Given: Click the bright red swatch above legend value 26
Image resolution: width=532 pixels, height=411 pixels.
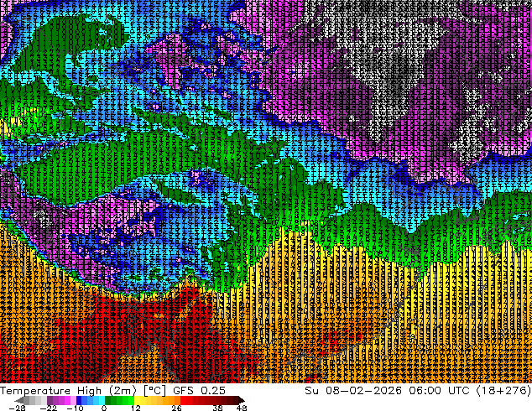Looking at the screenshot, I should point(183,400).
